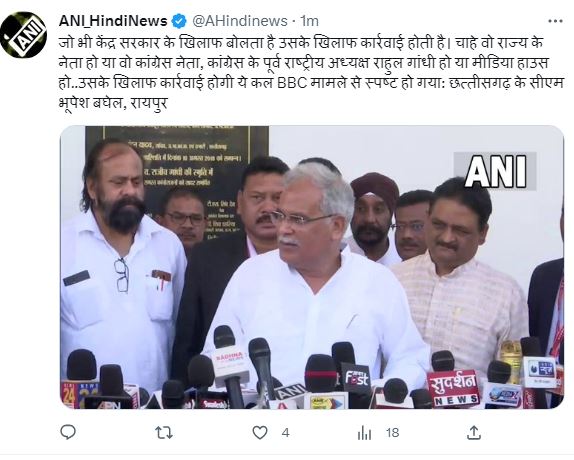Image resolution: width=574 pixels, height=460 pixels.
Task: Open the ANI_HindiNews display name
Action: click(x=113, y=21)
